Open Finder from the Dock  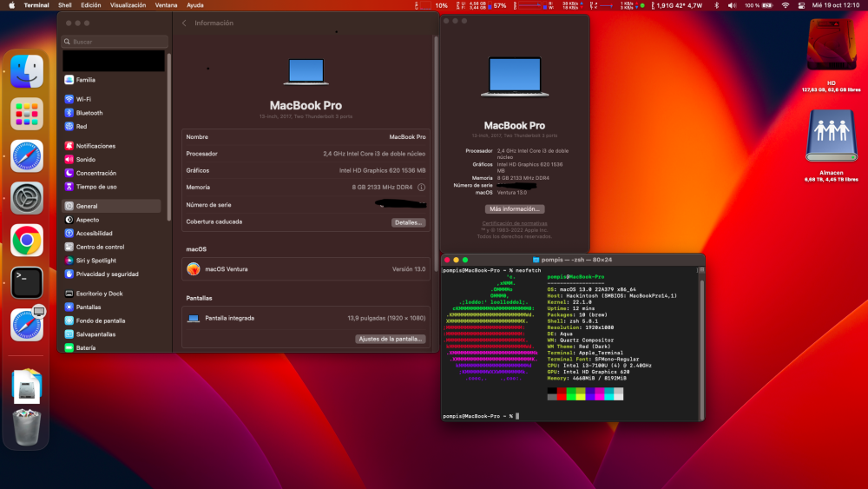click(x=27, y=71)
